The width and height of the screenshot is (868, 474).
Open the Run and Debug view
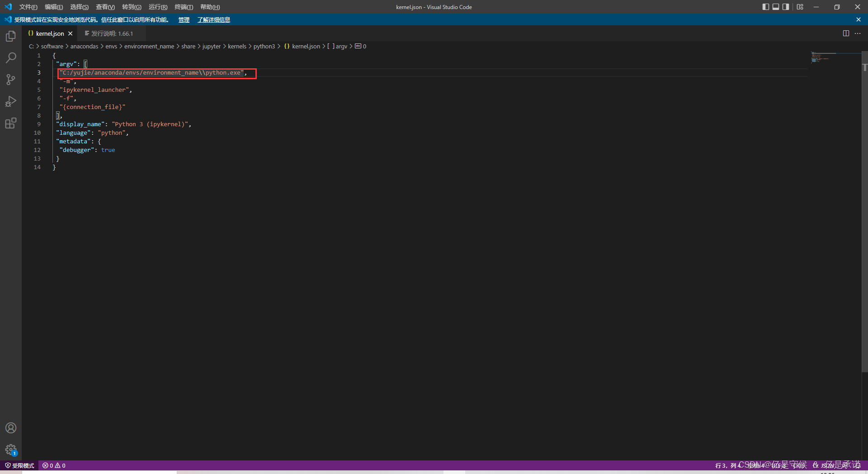(x=11, y=101)
